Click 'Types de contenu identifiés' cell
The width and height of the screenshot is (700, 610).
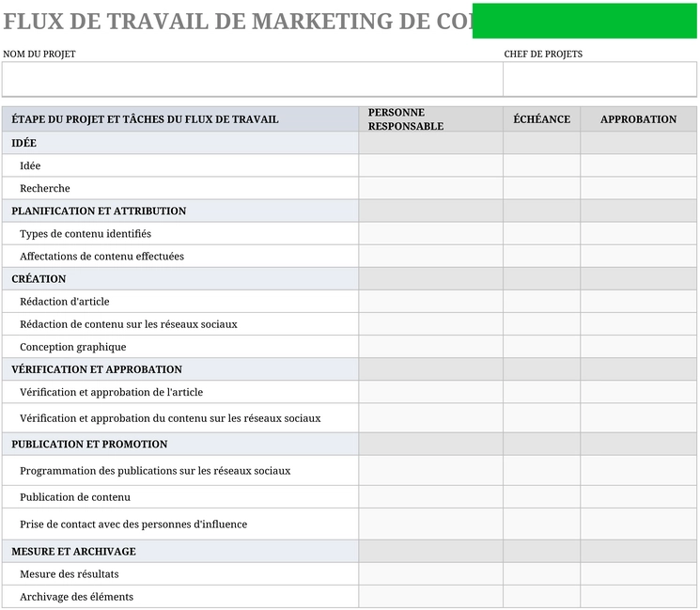coord(180,233)
